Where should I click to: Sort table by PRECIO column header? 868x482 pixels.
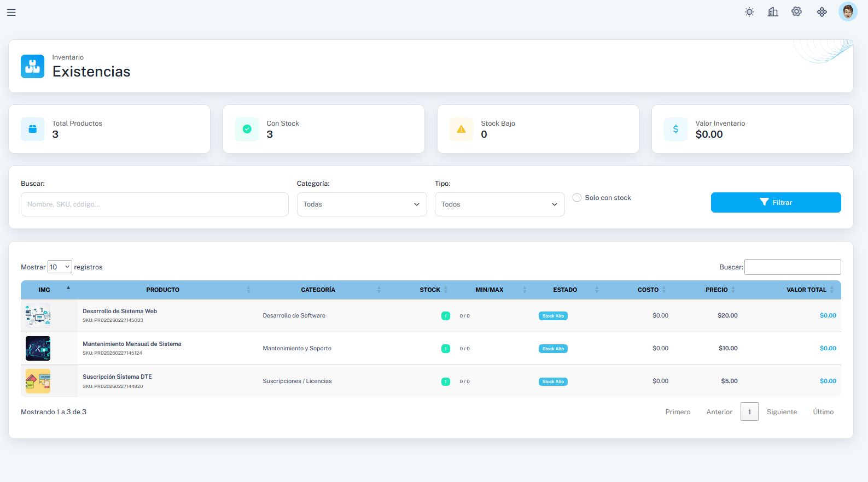pyautogui.click(x=716, y=290)
